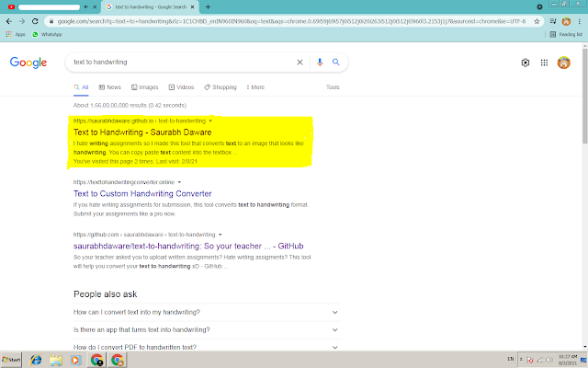This screenshot has width=588, height=368.
Task: Switch to Images results
Action: (x=145, y=87)
